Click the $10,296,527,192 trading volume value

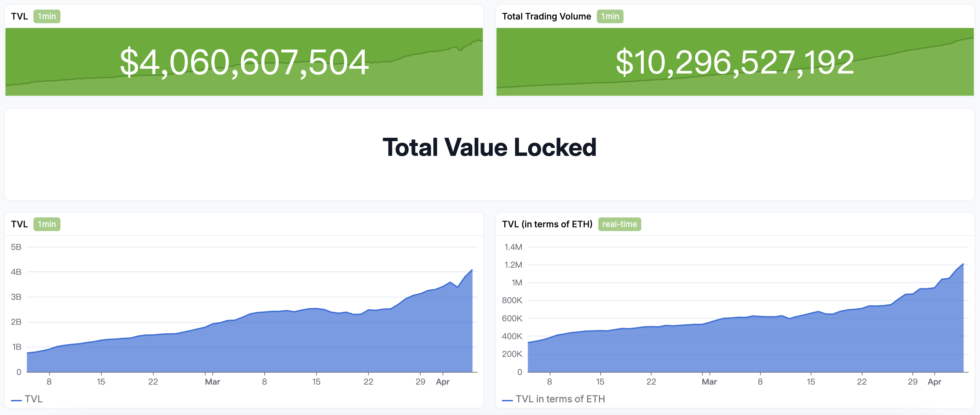point(735,62)
